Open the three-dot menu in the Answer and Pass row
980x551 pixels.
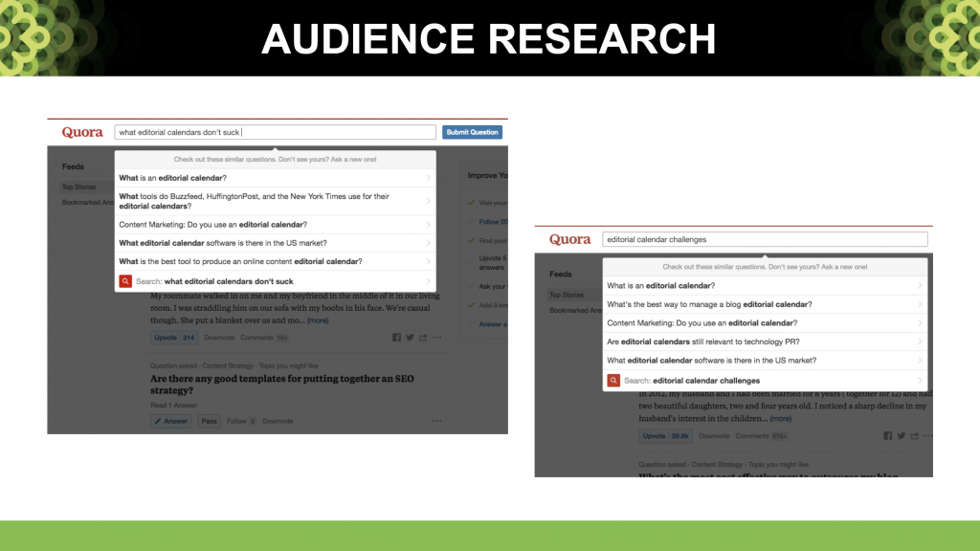click(x=436, y=421)
